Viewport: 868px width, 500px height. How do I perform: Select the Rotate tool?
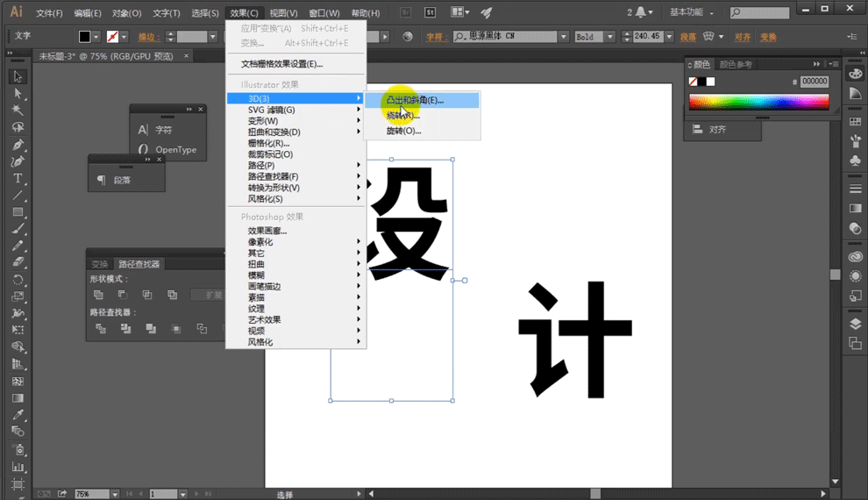click(x=18, y=279)
